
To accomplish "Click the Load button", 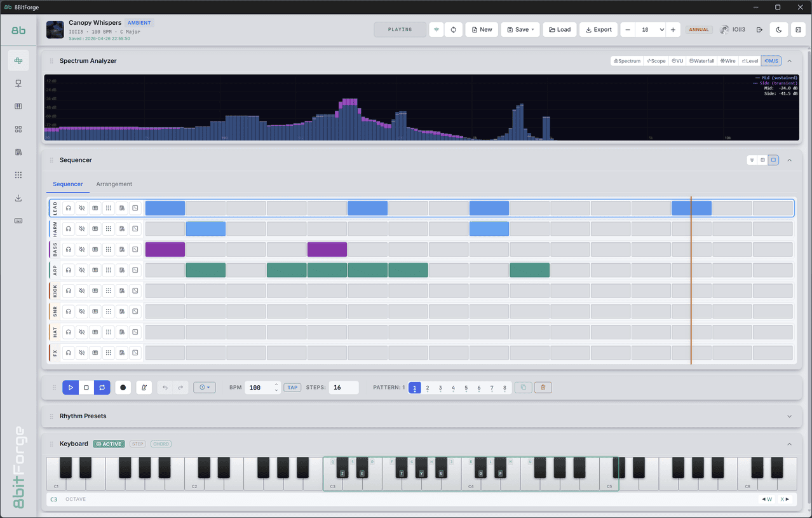I will 560,29.
